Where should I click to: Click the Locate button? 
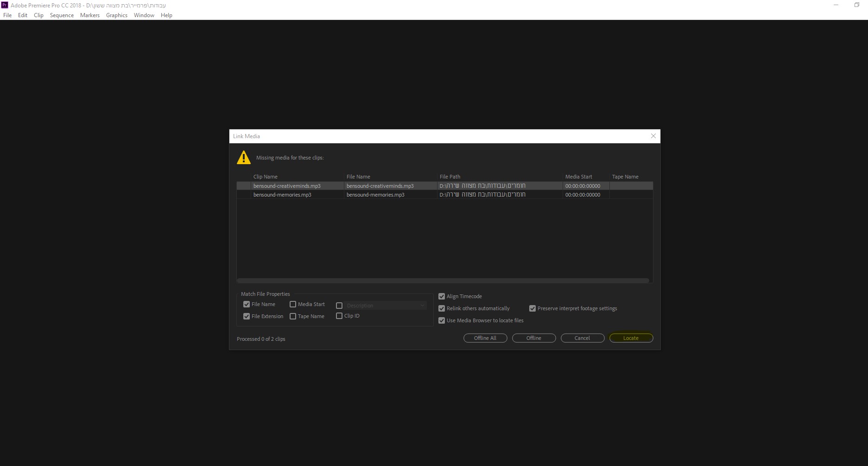(631, 338)
